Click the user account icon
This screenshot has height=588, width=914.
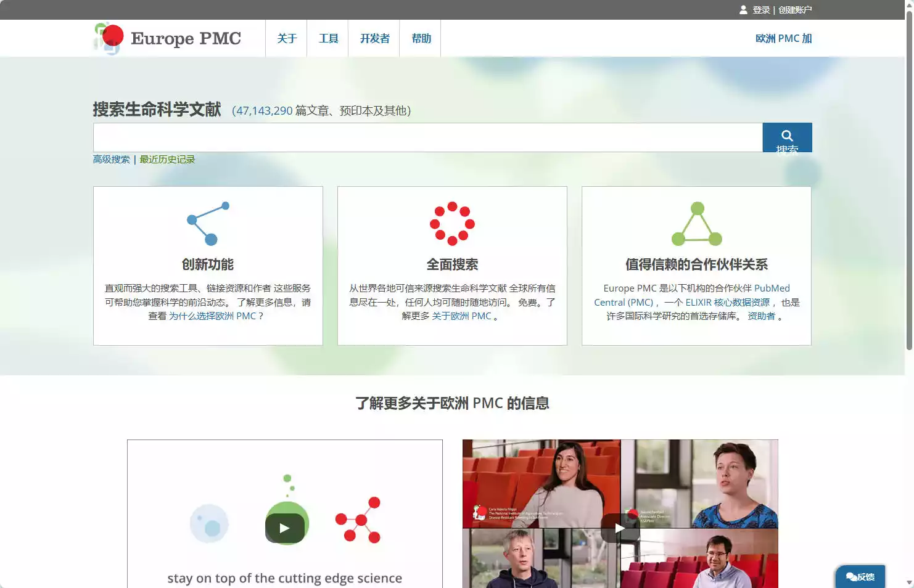pyautogui.click(x=743, y=10)
